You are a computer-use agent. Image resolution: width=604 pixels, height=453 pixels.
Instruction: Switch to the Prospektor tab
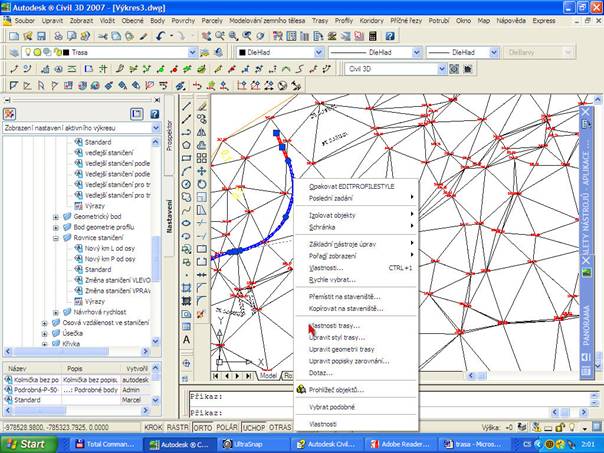coord(169,135)
